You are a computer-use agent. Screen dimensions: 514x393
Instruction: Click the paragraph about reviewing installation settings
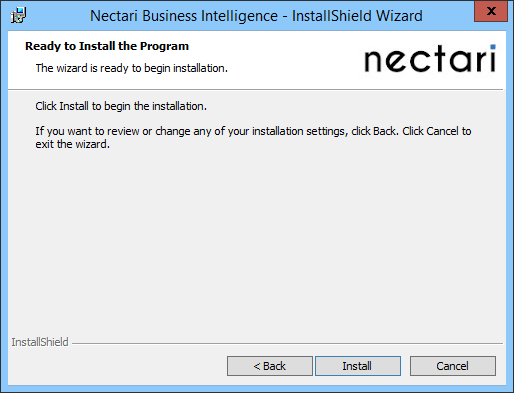253,138
